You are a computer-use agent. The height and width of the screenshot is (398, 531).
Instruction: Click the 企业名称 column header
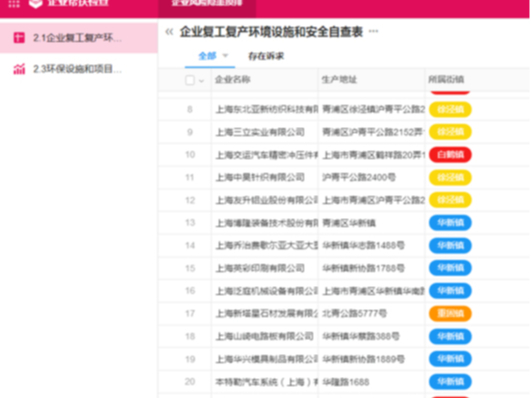(x=232, y=80)
